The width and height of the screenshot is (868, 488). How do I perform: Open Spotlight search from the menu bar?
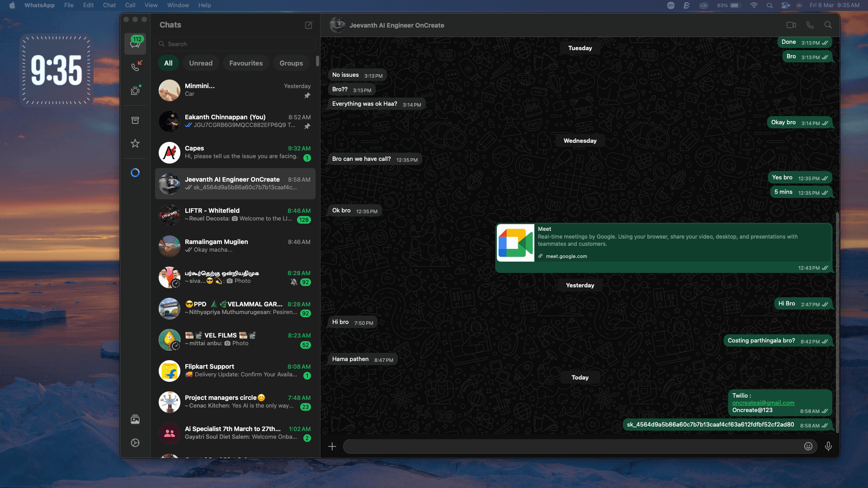(769, 5)
